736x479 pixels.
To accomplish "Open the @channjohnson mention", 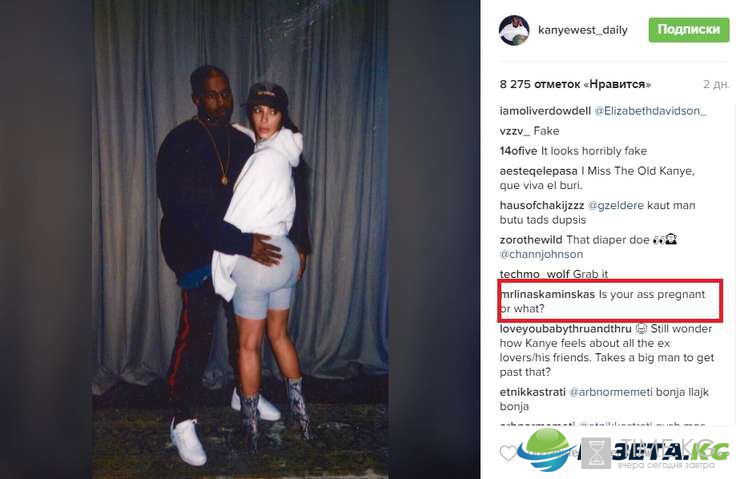I will point(541,254).
